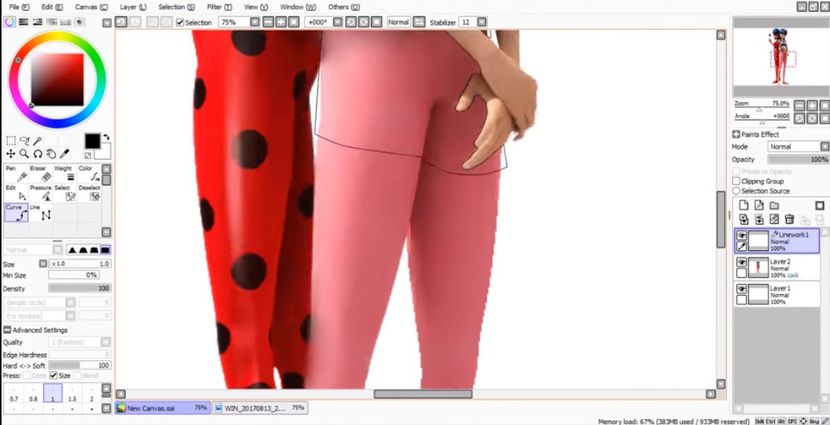Show the RGB slider panel

(24, 22)
